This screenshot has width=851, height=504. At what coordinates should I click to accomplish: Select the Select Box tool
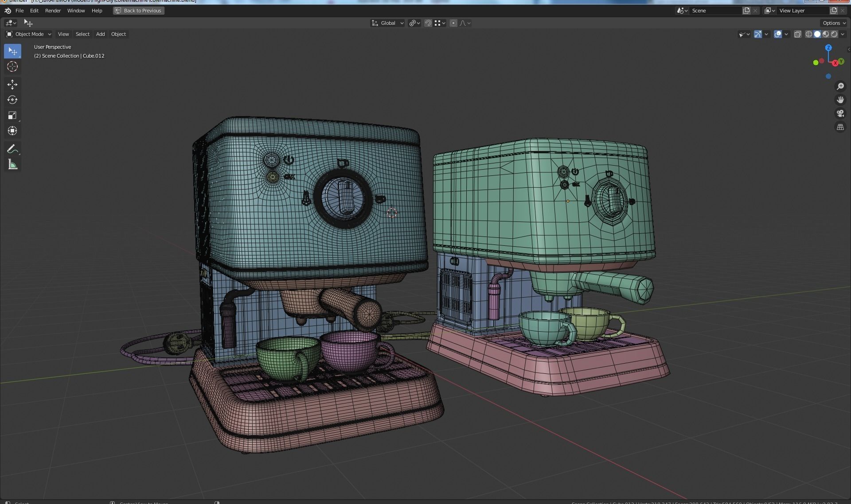(12, 51)
